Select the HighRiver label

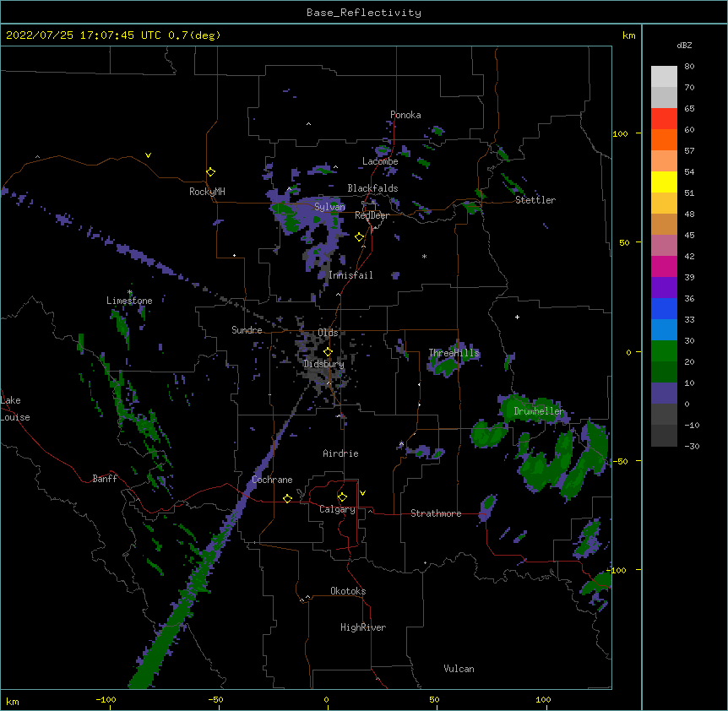pos(363,627)
